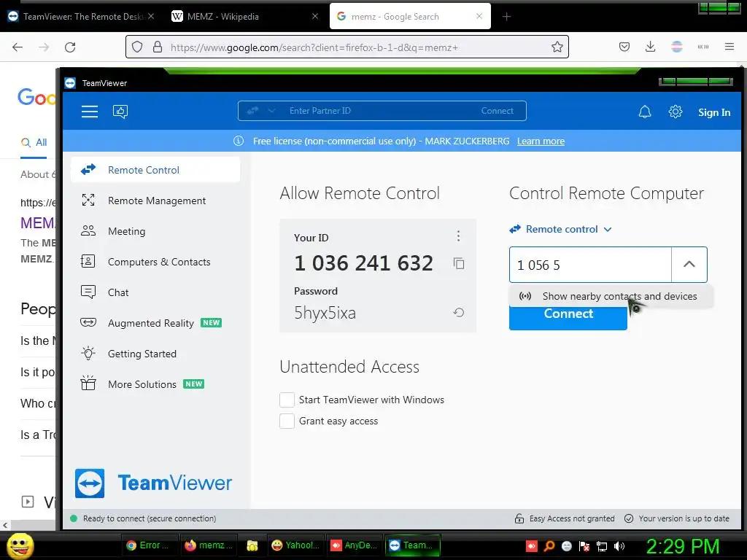Click the info icon on the license banner
Screen dimensions: 747x560
pos(239,141)
